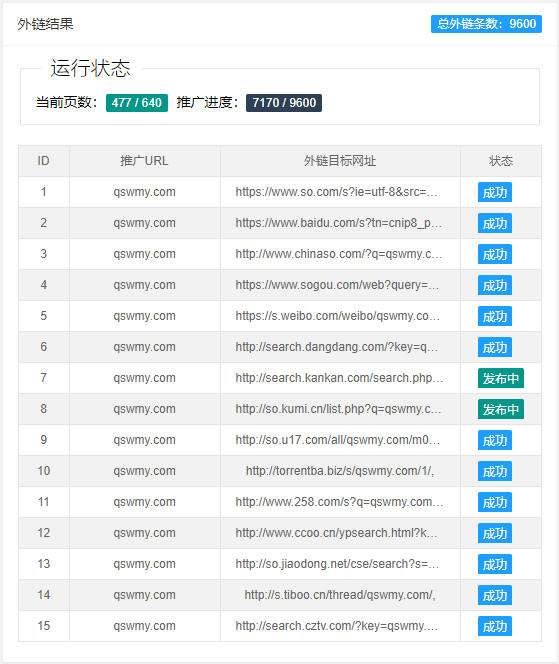Open the s.weibo.com target link
Viewport: 559px width, 664px height.
338,316
